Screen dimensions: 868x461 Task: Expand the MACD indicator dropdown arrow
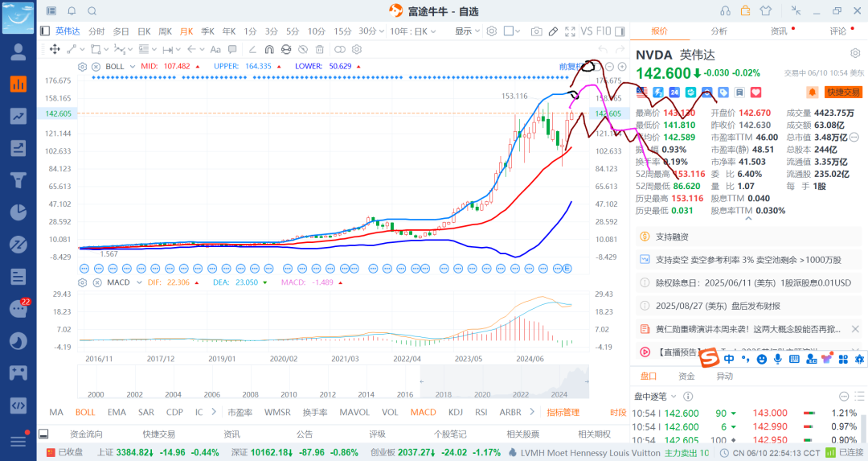139,282
